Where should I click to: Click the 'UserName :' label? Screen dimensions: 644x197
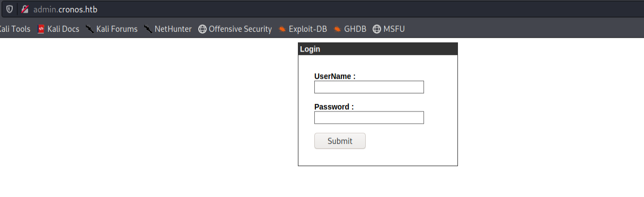[x=335, y=76]
